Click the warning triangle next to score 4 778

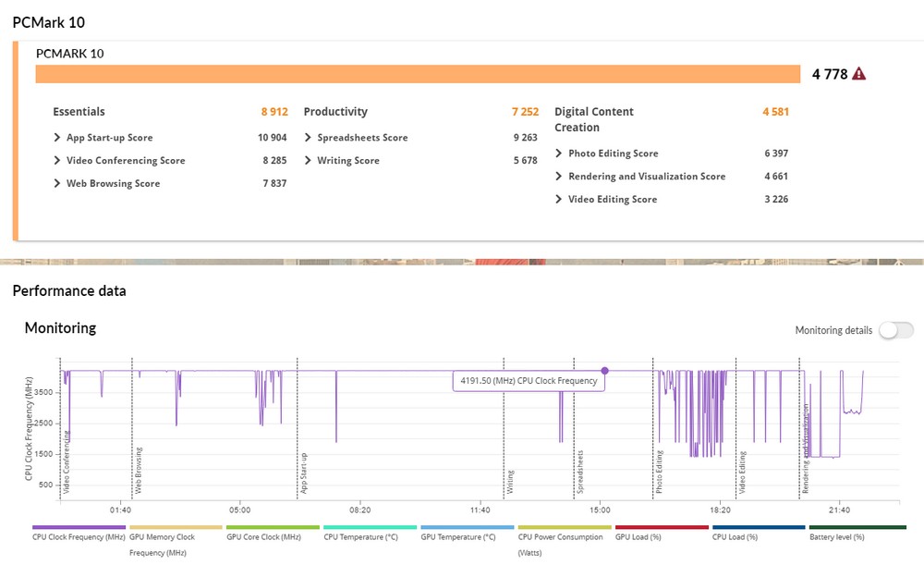(x=858, y=74)
